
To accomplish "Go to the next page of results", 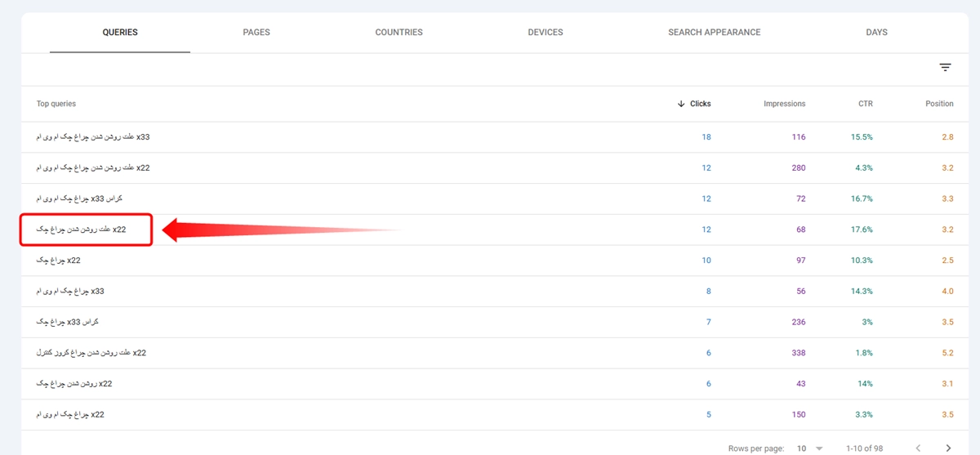I will (x=947, y=448).
